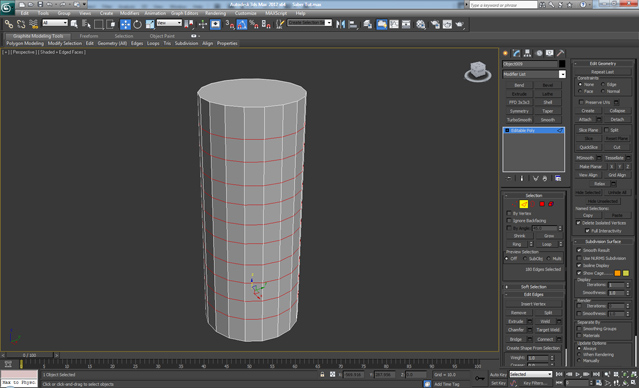Toggle the Percent Snap icon
639x388 pixels.
click(254, 24)
